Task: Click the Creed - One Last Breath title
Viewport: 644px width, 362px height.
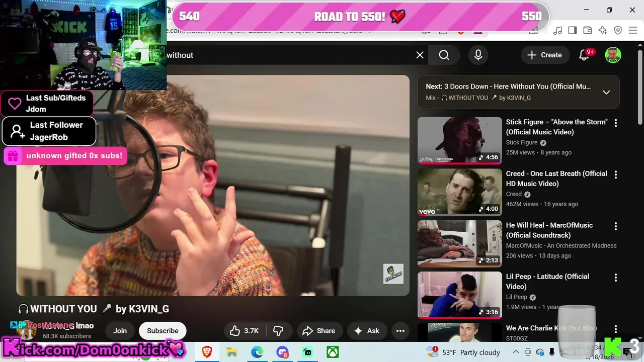Action: [x=556, y=178]
